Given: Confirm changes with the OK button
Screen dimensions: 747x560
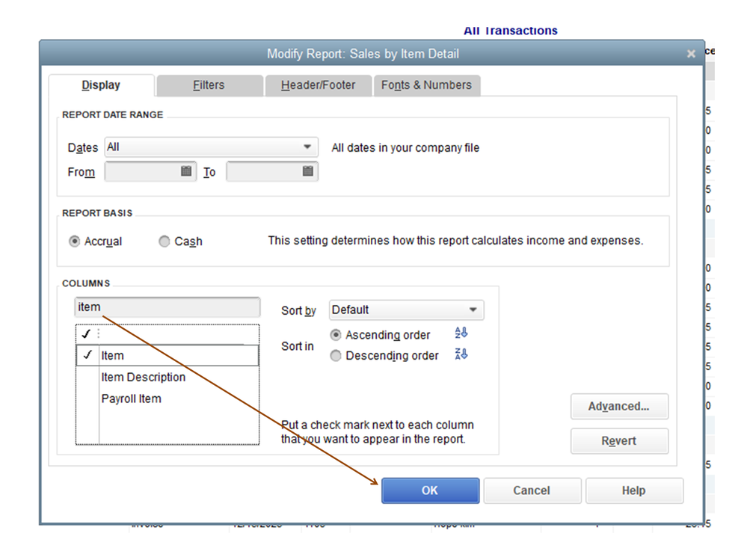Looking at the screenshot, I should tap(430, 490).
